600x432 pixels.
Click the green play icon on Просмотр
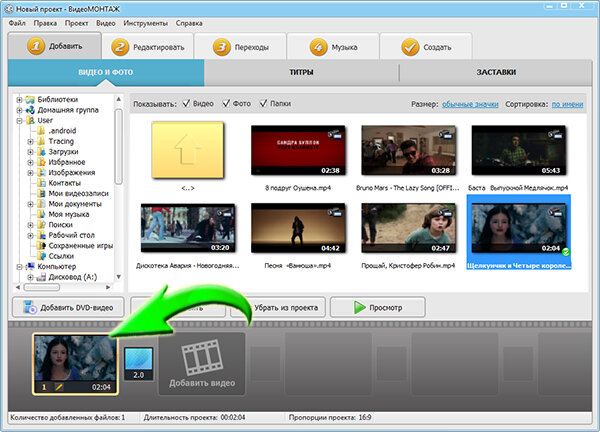click(x=359, y=307)
